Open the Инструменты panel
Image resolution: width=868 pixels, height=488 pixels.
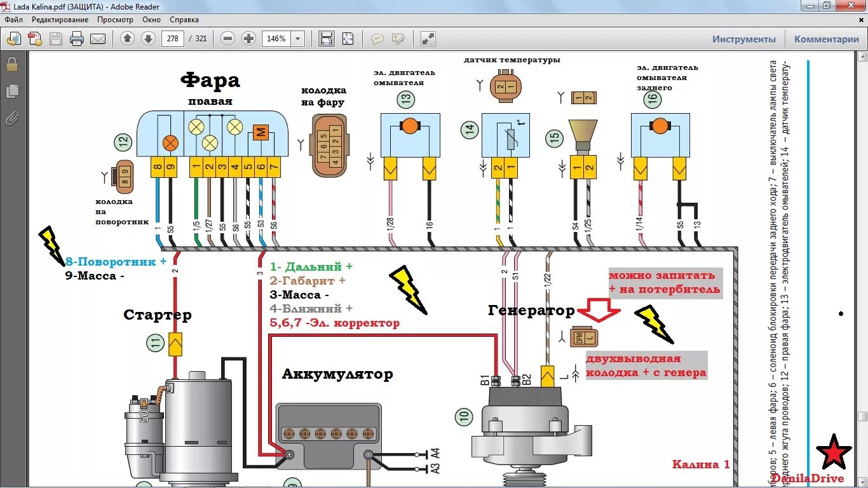[744, 39]
